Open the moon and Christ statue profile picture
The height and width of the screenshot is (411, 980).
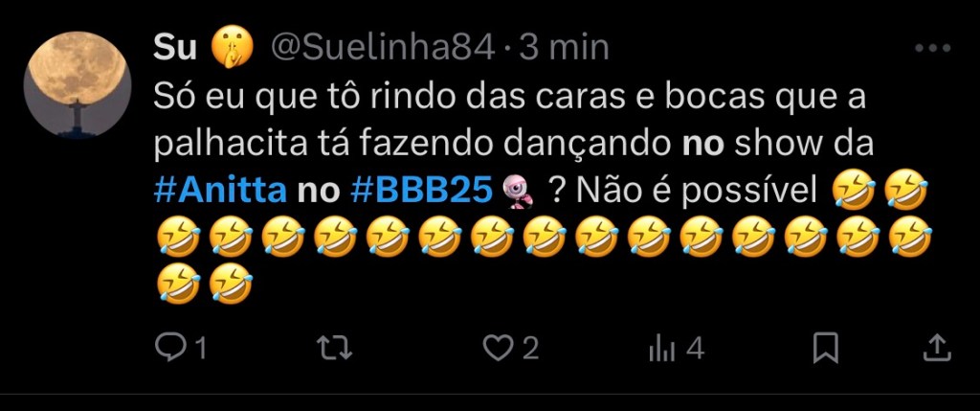78,84
